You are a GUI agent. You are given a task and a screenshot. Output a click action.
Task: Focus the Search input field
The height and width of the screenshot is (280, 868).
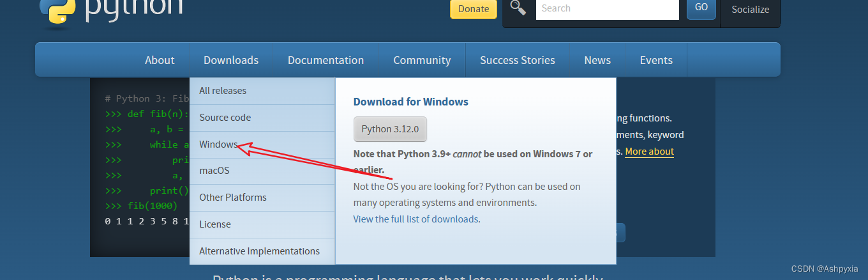click(607, 8)
